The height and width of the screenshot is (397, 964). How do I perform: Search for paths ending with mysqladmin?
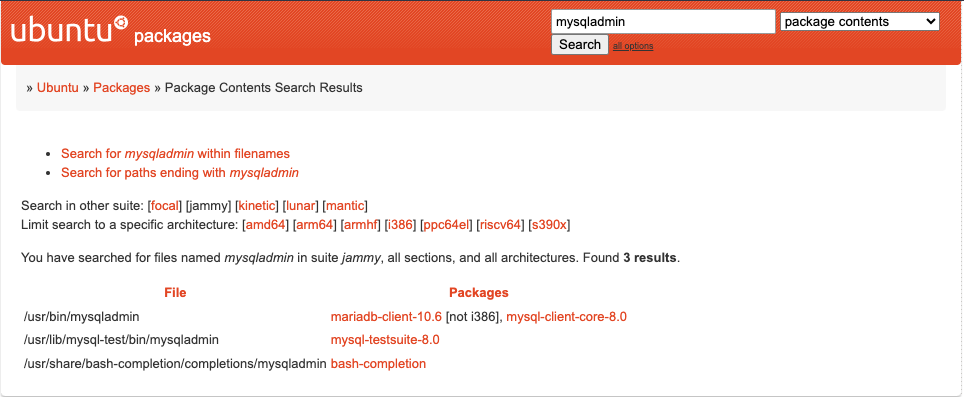(x=180, y=173)
